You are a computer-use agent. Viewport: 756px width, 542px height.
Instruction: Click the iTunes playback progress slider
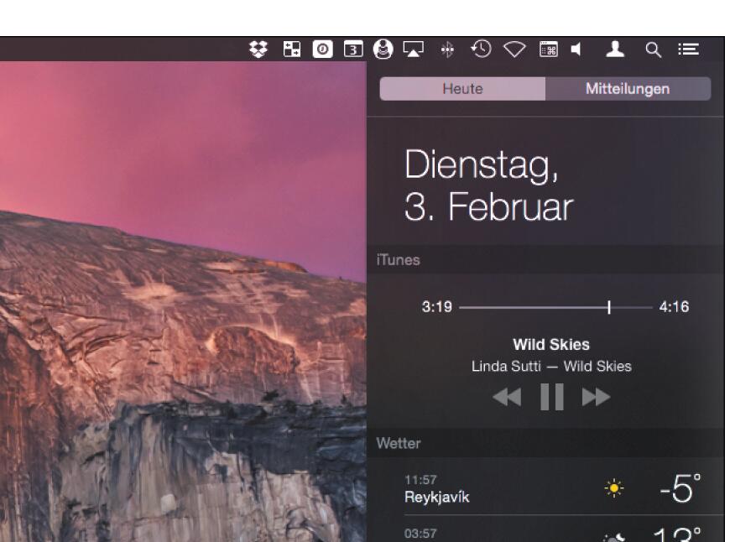555,307
